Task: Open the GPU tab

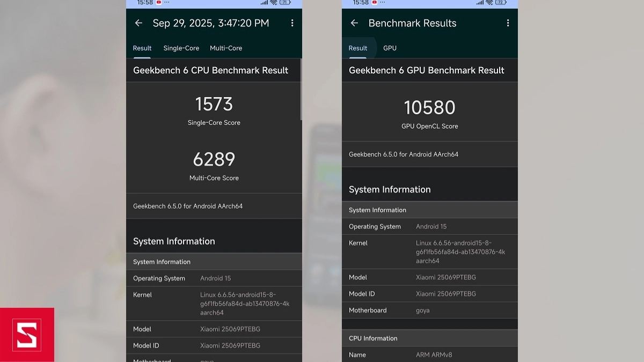Action: click(390, 48)
